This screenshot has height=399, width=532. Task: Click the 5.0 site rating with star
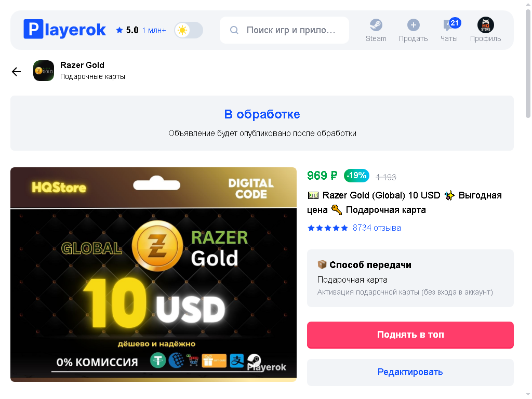point(127,30)
